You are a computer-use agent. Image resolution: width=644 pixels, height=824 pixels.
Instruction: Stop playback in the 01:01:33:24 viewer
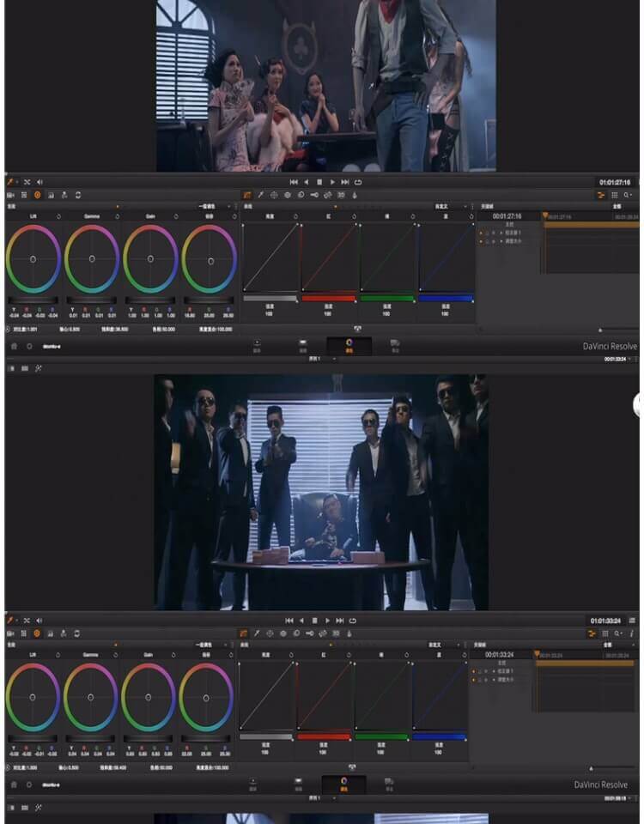[x=314, y=621]
